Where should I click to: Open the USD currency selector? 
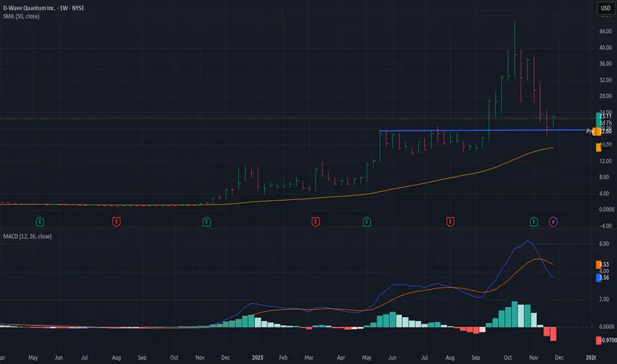[606, 8]
